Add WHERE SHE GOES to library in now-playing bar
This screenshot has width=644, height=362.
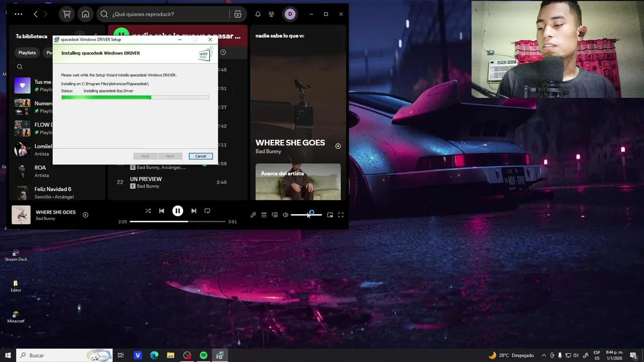(86, 215)
